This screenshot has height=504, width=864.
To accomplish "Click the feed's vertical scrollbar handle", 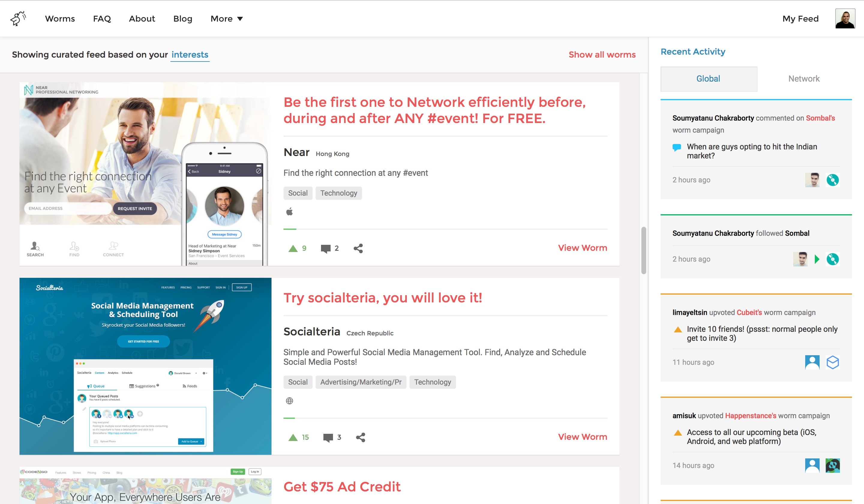I will pos(643,250).
